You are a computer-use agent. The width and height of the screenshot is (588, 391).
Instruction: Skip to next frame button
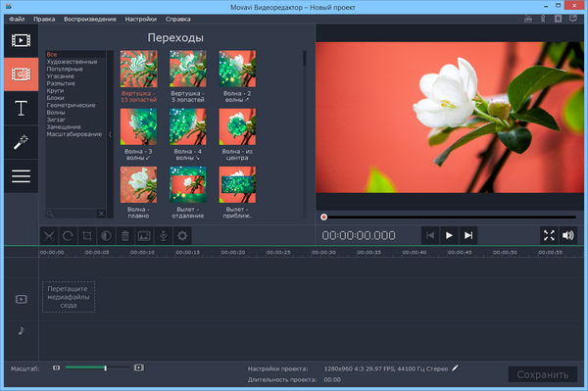click(468, 235)
